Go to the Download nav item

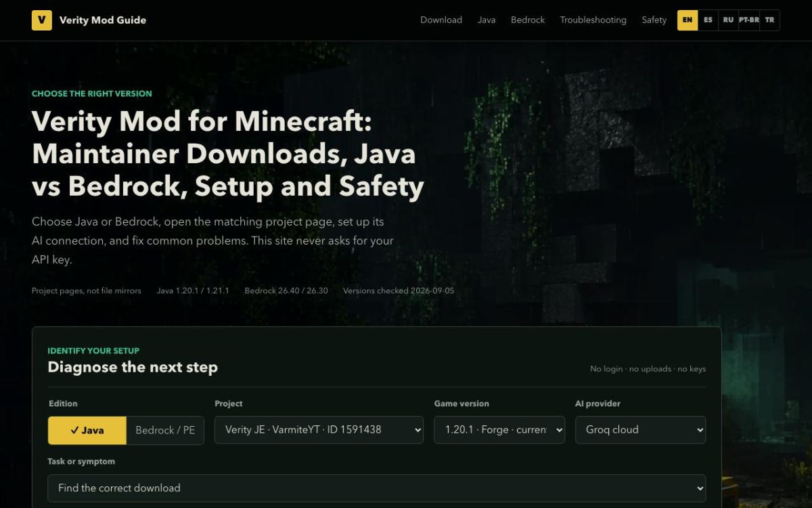click(x=441, y=20)
